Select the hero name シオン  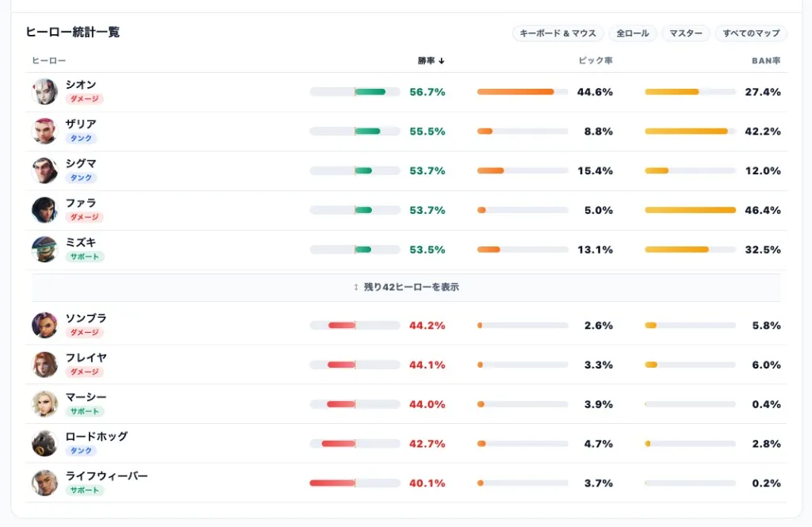point(81,84)
